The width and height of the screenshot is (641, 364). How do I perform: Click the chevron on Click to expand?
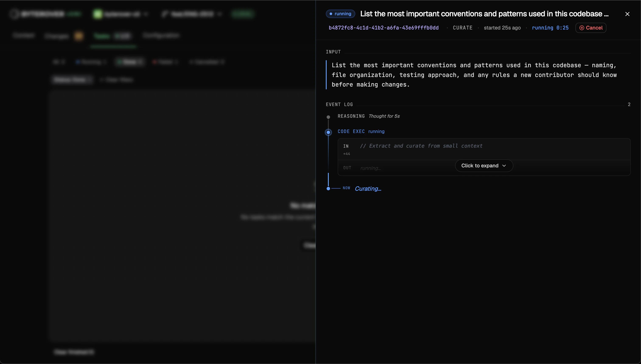point(504,165)
